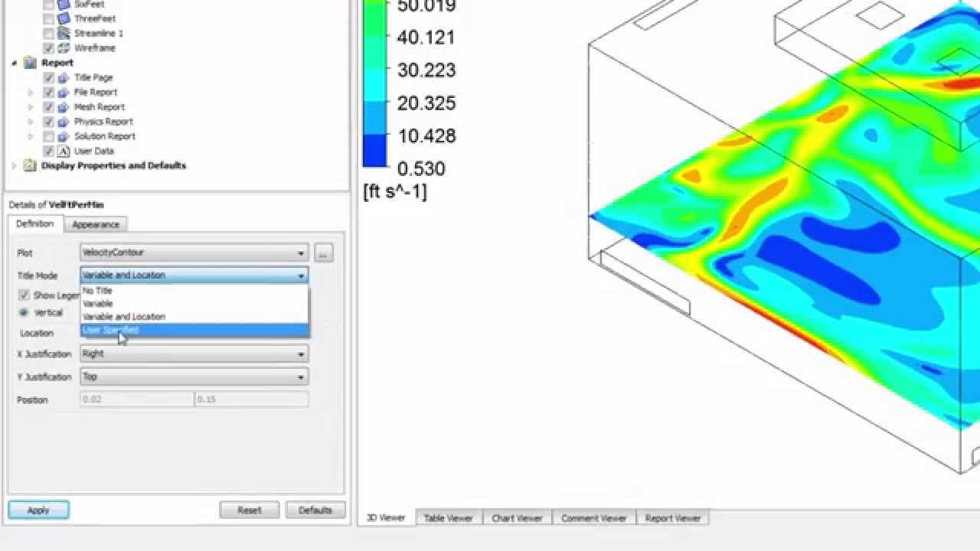Open the X Justification dropdown
Image resolution: width=980 pixels, height=551 pixels.
194,354
